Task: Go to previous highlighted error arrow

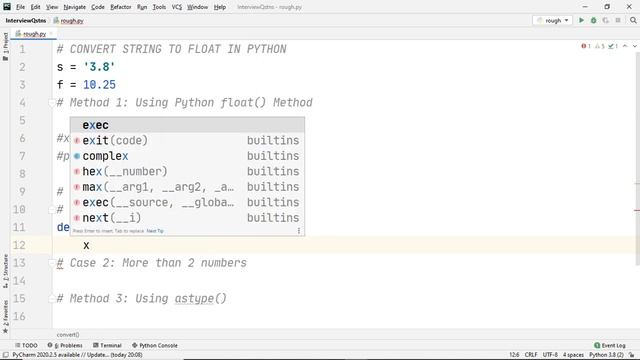Action: 625,46
